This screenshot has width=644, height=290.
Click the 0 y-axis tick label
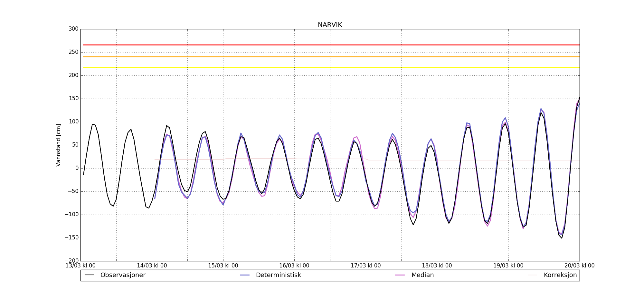[77, 168]
